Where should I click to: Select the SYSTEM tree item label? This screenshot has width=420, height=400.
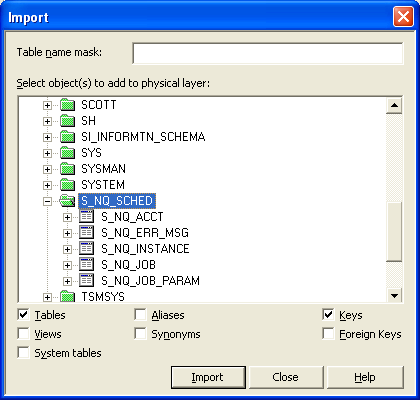(x=103, y=185)
